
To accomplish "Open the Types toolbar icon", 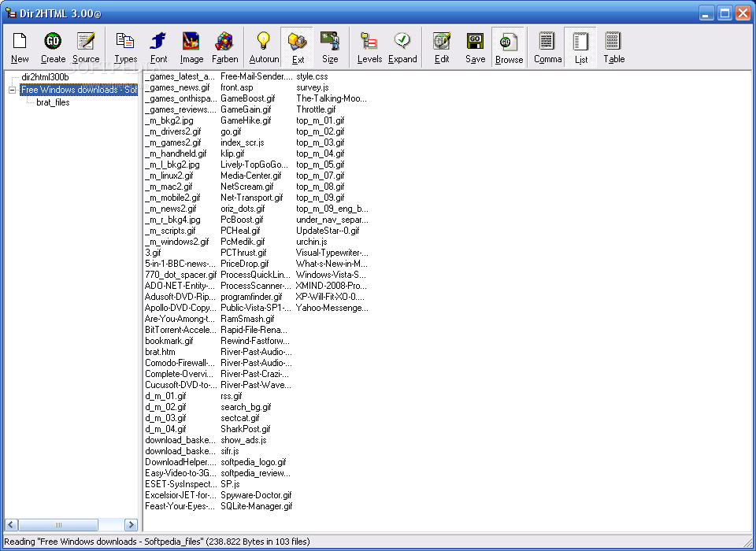I will 125,47.
